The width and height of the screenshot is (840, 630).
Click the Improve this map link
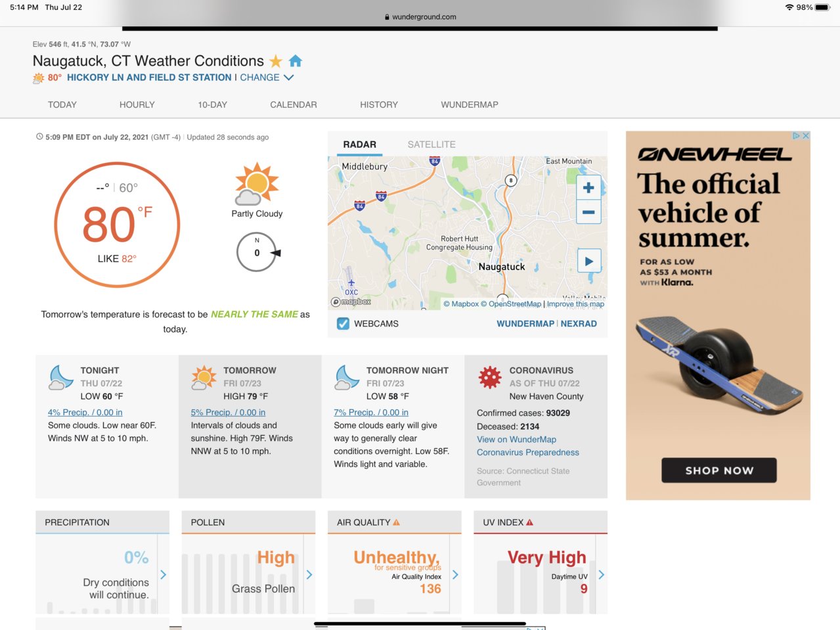pyautogui.click(x=576, y=304)
